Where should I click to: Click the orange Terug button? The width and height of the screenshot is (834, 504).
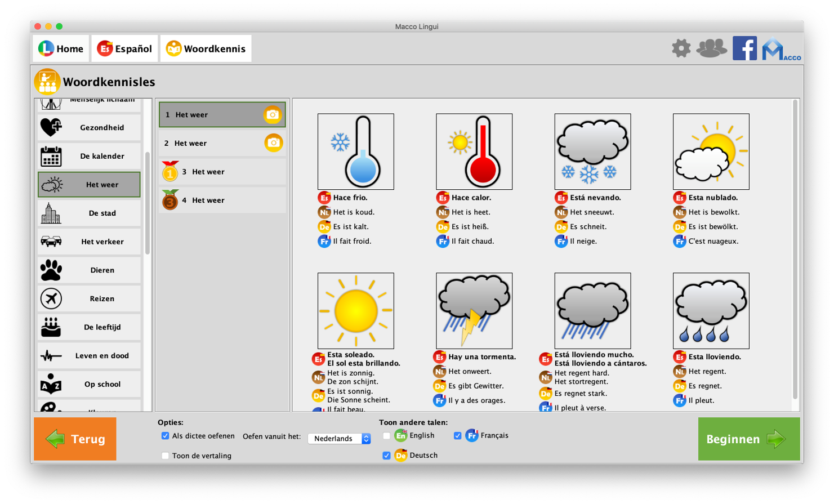pyautogui.click(x=75, y=439)
